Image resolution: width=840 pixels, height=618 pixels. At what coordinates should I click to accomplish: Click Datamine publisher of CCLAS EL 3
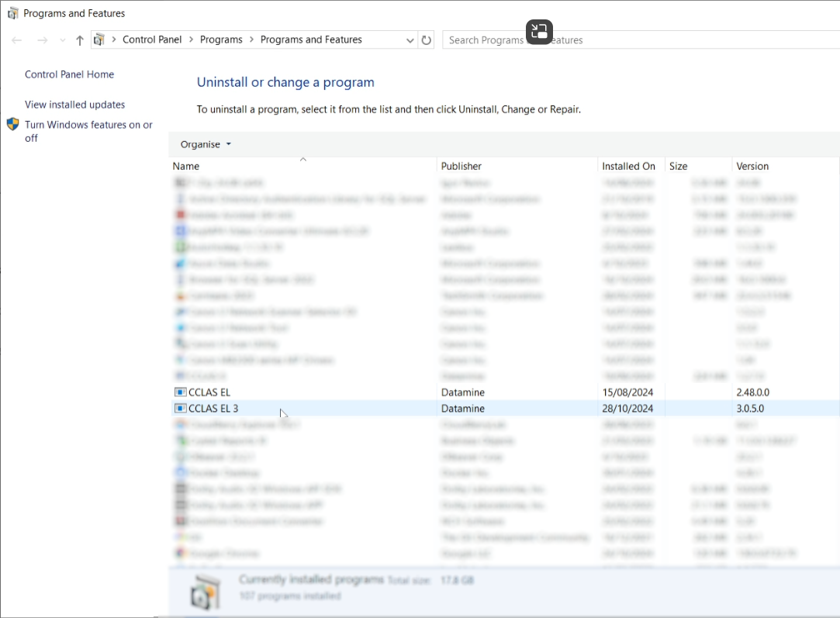[463, 409]
